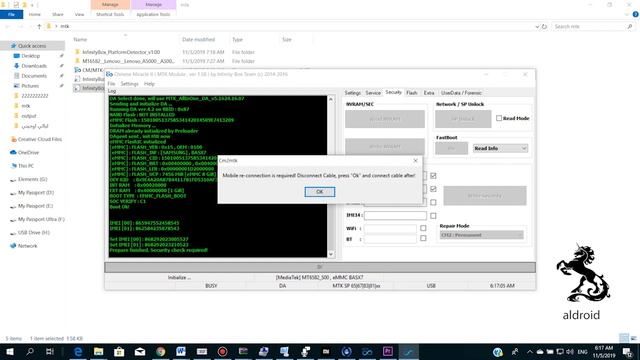Click the upper button under NVRAM/SEC

[x=385, y=119]
